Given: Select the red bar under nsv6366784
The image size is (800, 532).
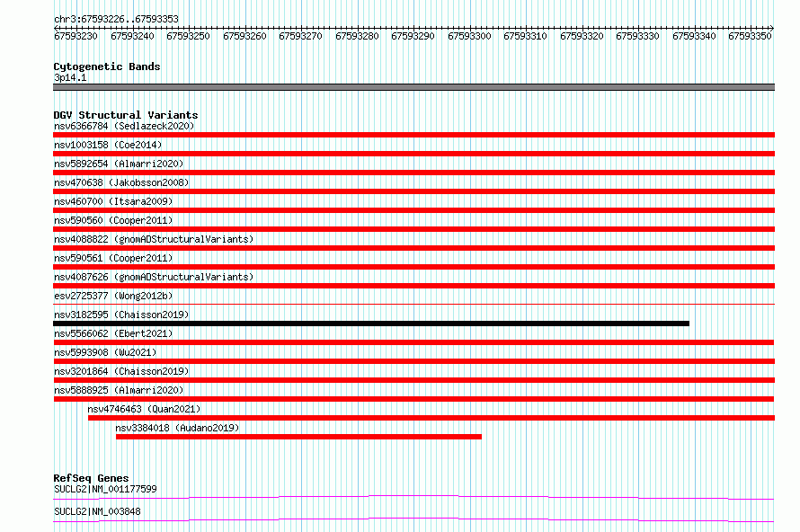Looking at the screenshot, I should pos(413,135).
